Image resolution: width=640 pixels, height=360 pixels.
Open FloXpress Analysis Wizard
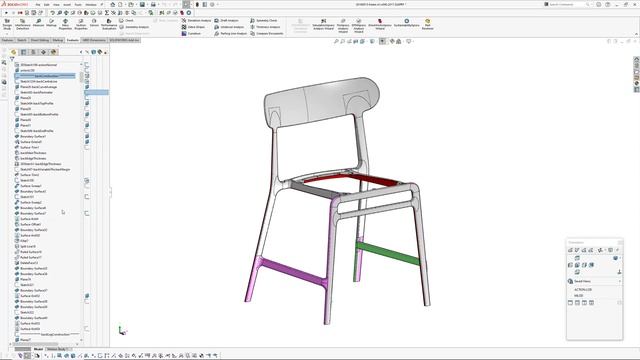coord(343,25)
